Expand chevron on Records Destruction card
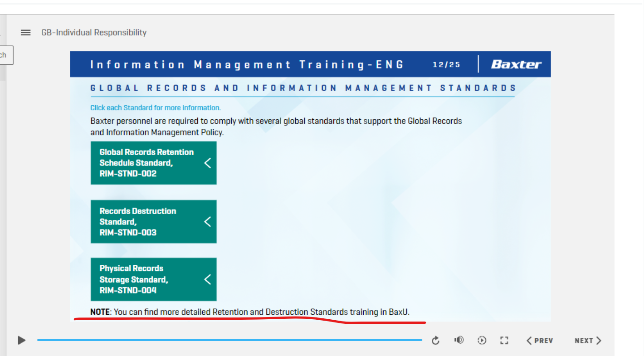 pos(208,222)
